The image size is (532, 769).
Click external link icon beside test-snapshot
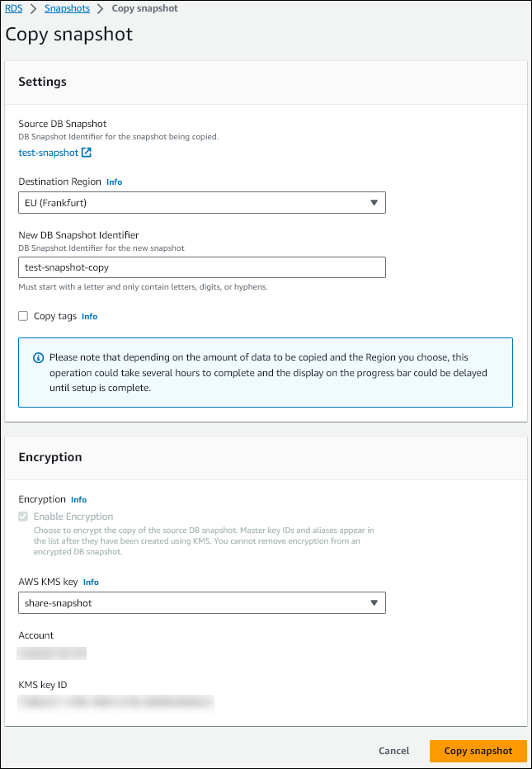tap(86, 152)
